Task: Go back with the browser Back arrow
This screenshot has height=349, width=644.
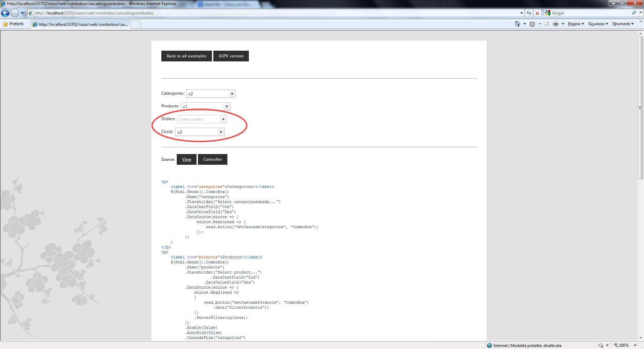Action: point(5,13)
